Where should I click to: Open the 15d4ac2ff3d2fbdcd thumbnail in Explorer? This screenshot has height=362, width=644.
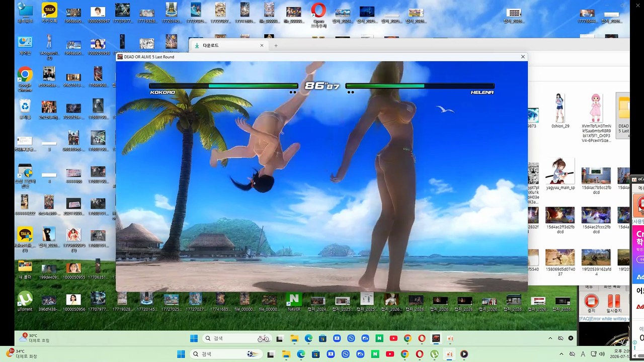click(560, 220)
